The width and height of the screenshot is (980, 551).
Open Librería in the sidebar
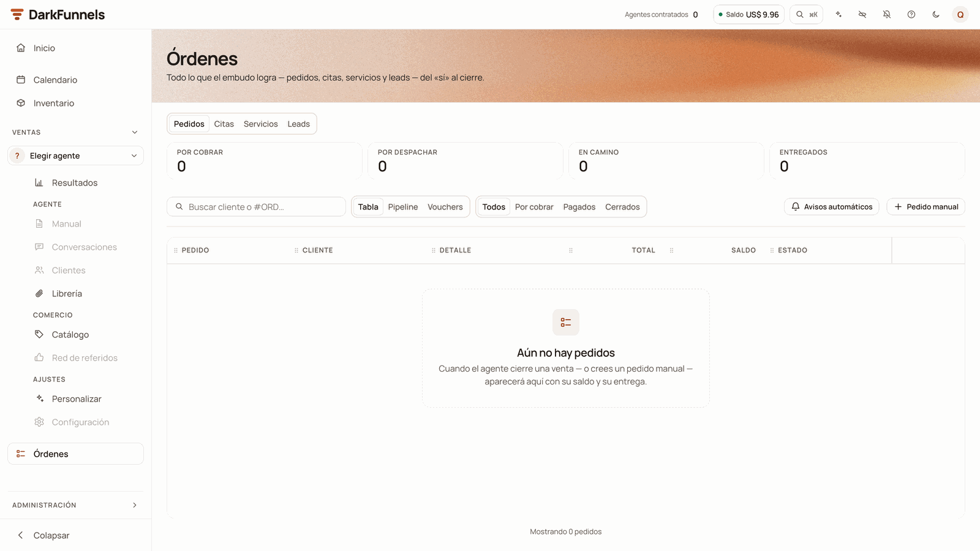[85, 293]
